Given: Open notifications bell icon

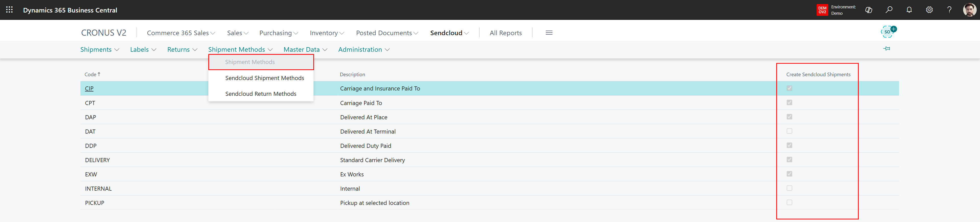Looking at the screenshot, I should (x=909, y=10).
